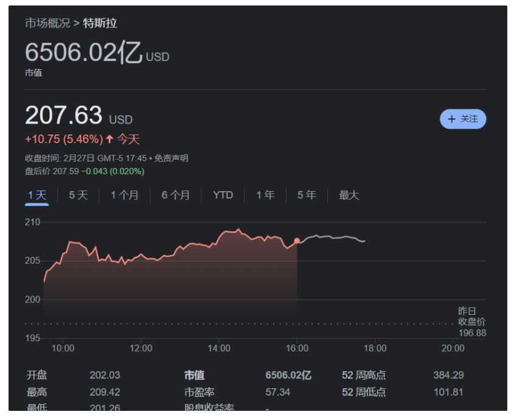Click the 52 周低点 value 101.81
The image size is (514, 420).
[448, 392]
